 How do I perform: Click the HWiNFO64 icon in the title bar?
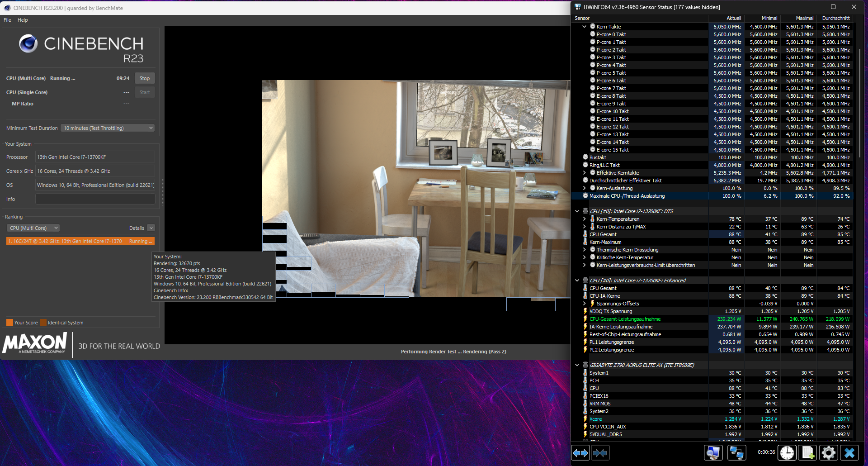577,7
